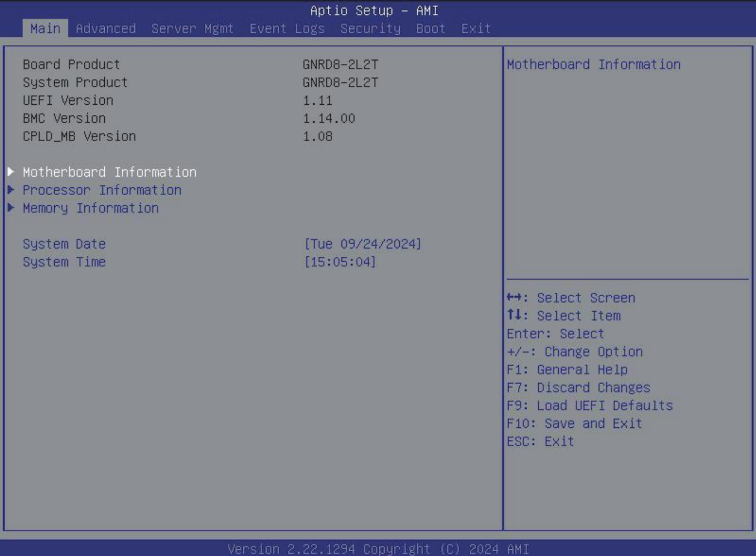The width and height of the screenshot is (756, 556).
Task: Click ESC: Exit hint
Action: tap(540, 441)
